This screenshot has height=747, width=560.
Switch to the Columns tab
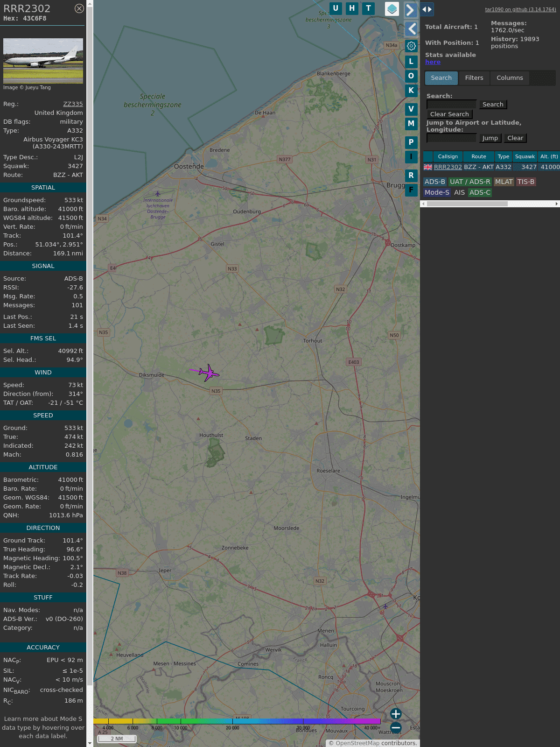click(x=510, y=78)
